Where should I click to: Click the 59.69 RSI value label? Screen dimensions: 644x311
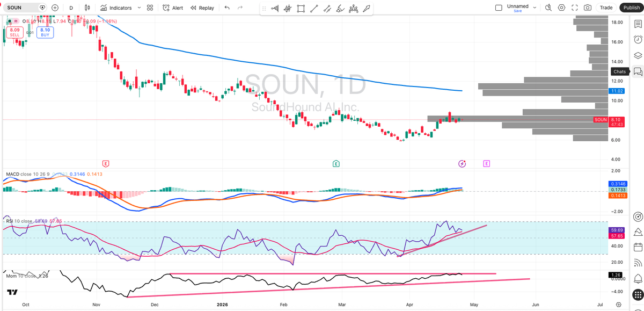point(616,230)
